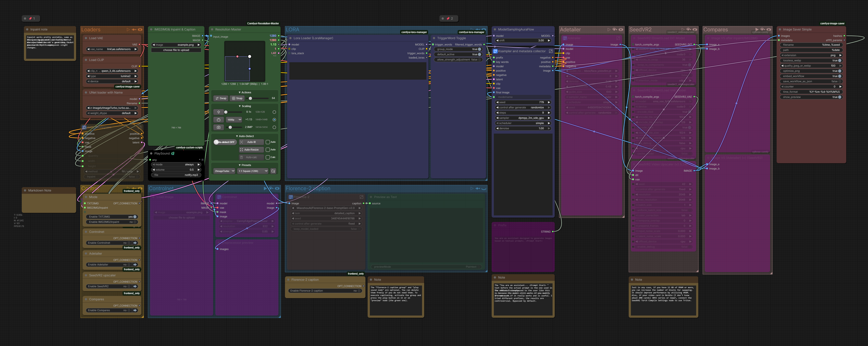Screen dimensions: 868x346
Task: Open the presets folder icon in Resolution Master
Action: 273,171
